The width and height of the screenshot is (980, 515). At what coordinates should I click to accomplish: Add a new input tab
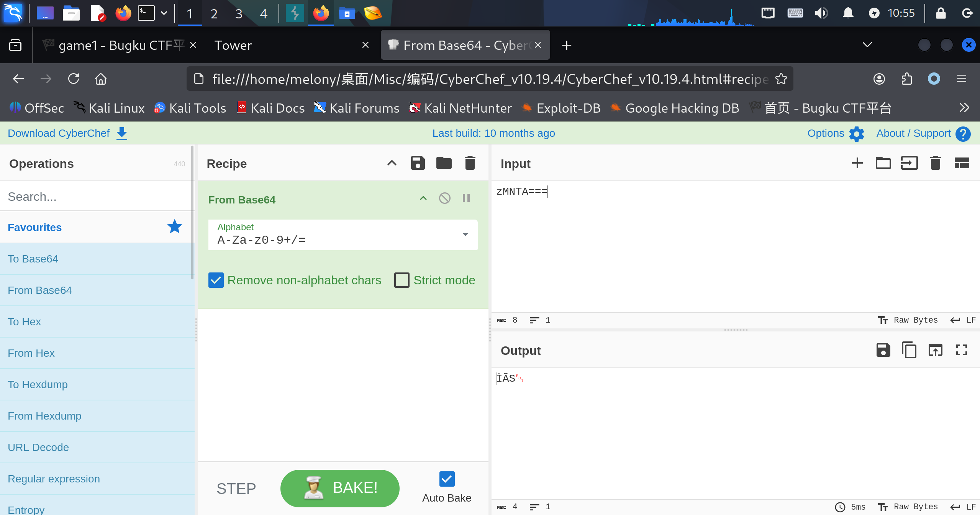pos(857,163)
